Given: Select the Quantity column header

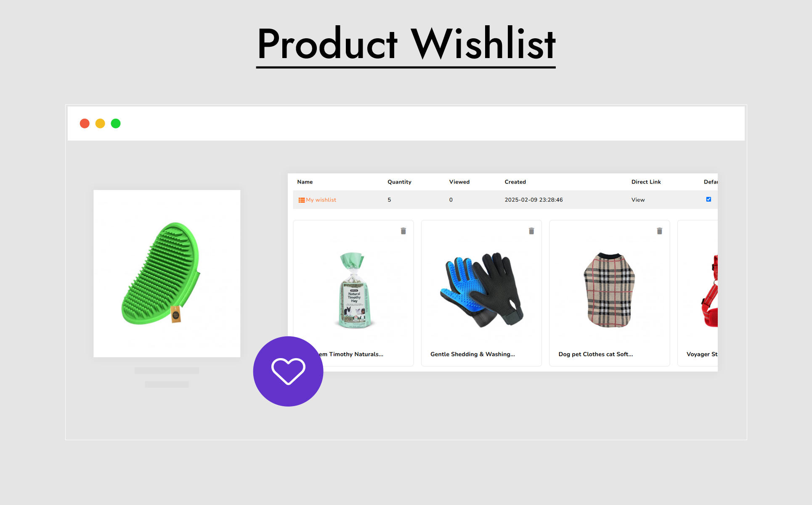Looking at the screenshot, I should [399, 182].
